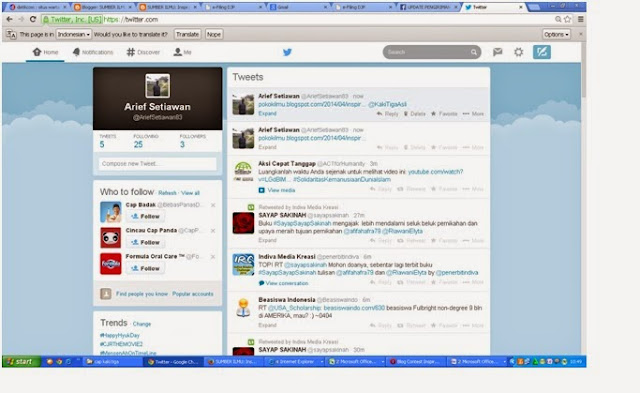Close the translate bar
Image resolution: width=640 pixels, height=393 pixels.
[580, 34]
